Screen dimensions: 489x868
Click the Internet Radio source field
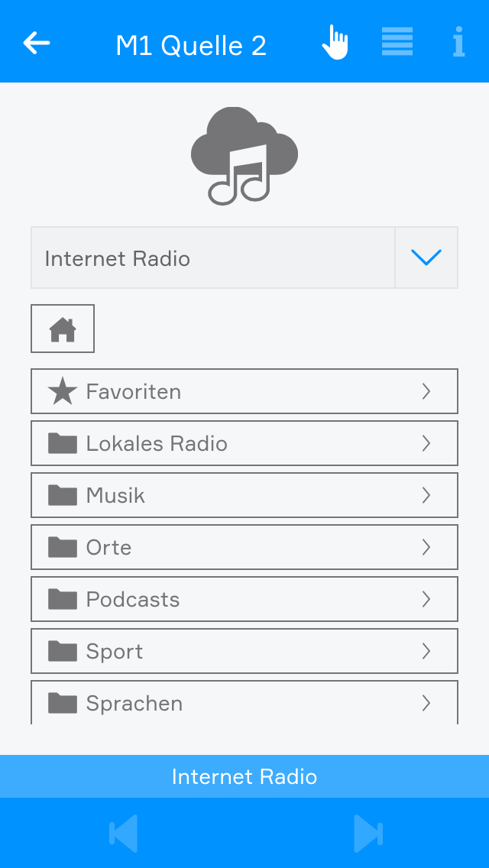coord(212,257)
